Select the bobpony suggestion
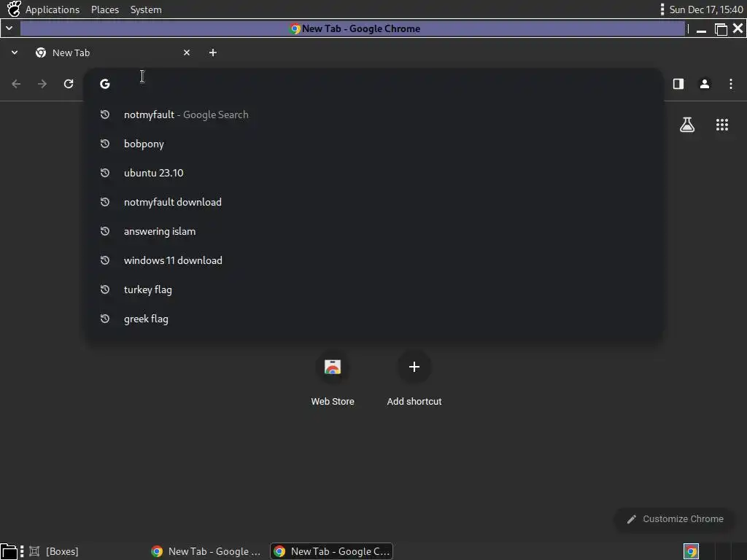This screenshot has width=747, height=560. (374, 144)
